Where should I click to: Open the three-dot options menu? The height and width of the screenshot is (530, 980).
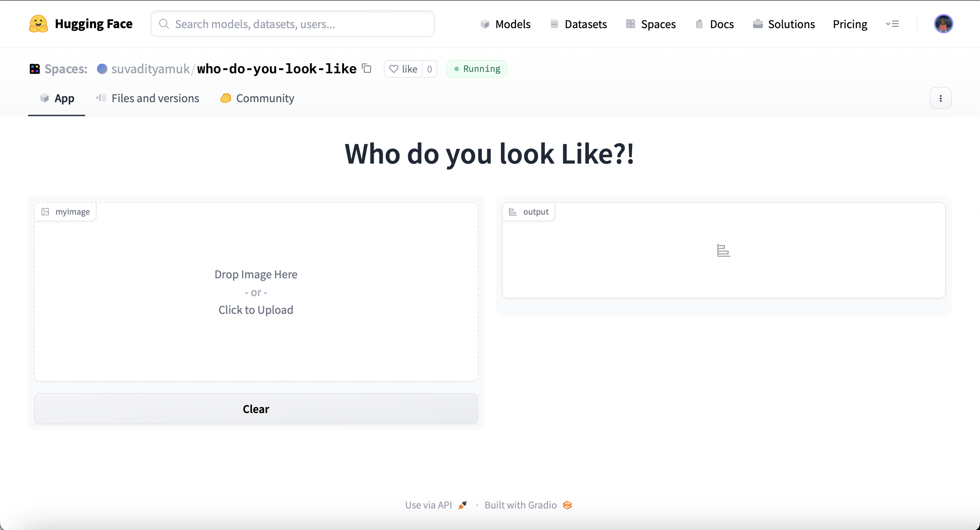pos(940,98)
